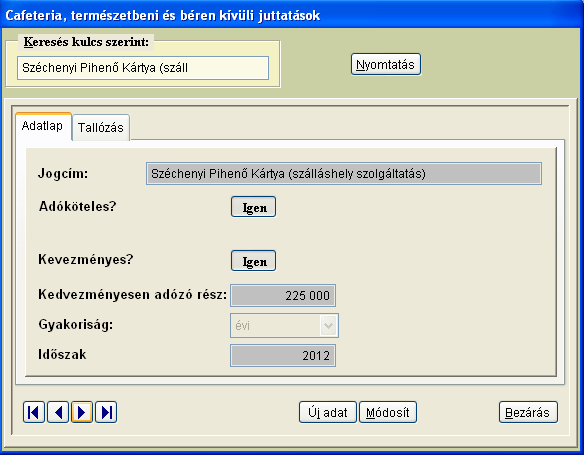The width and height of the screenshot is (584, 455).
Task: Focus the Keresés kulcs szerint search field
Action: [x=143, y=68]
